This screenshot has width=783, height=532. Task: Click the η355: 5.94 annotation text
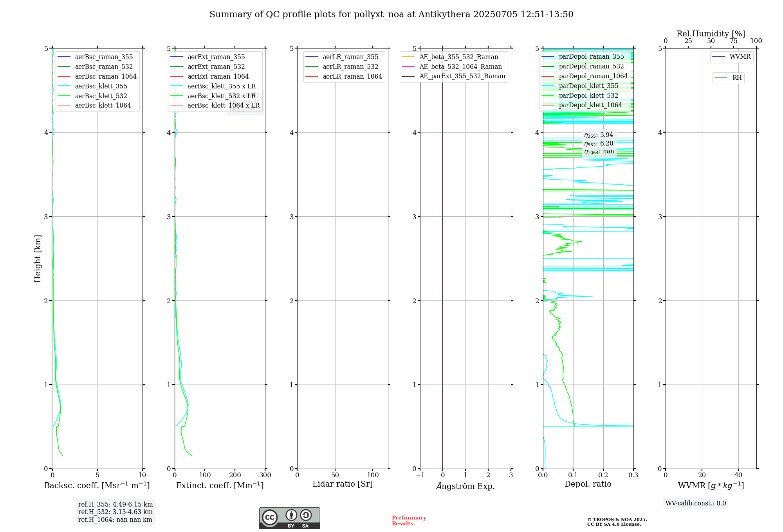599,135
